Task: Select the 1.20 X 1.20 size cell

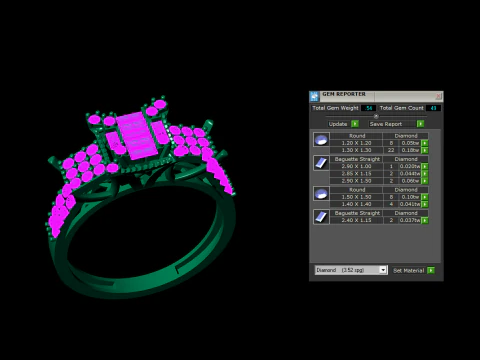Action: tap(356, 143)
